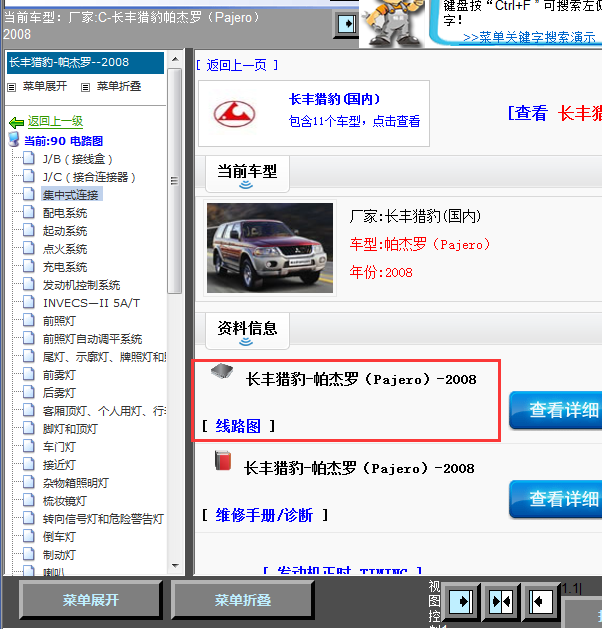The width and height of the screenshot is (602, 629).
Task: Open the 维修手册/诊断 link
Action: (264, 515)
